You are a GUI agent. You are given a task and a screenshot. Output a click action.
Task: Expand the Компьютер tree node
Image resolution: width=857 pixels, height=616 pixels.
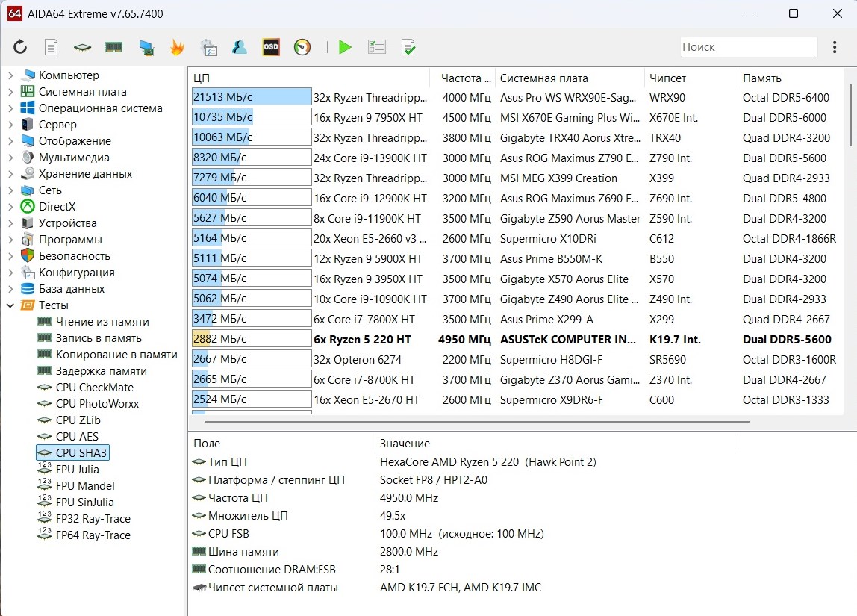click(10, 75)
